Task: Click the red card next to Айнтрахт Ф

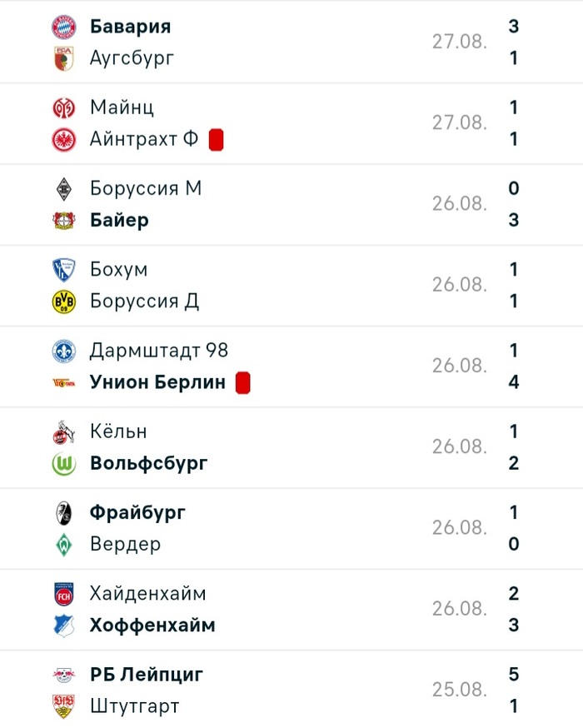Action: [217, 139]
